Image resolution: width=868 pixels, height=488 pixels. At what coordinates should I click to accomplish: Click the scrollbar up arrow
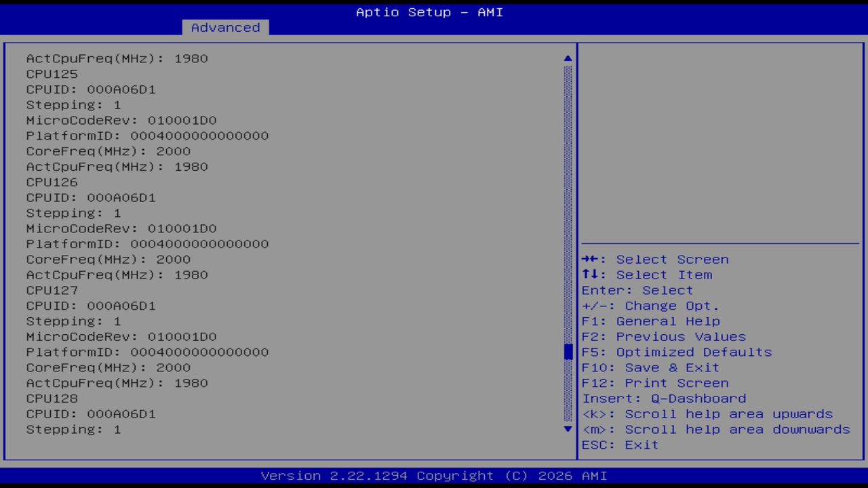click(x=567, y=58)
